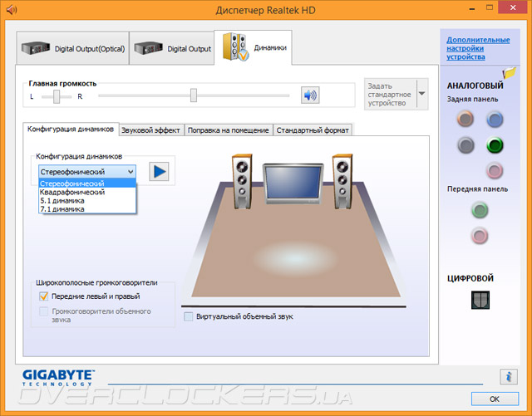Open the connector settings folder icon
Image resolution: width=532 pixels, height=416 pixels.
coord(510,73)
